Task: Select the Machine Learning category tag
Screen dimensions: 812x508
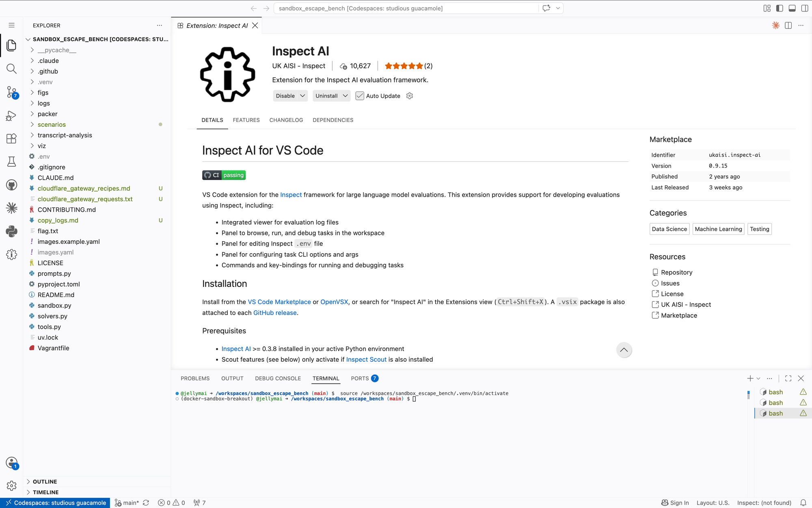Action: click(718, 229)
